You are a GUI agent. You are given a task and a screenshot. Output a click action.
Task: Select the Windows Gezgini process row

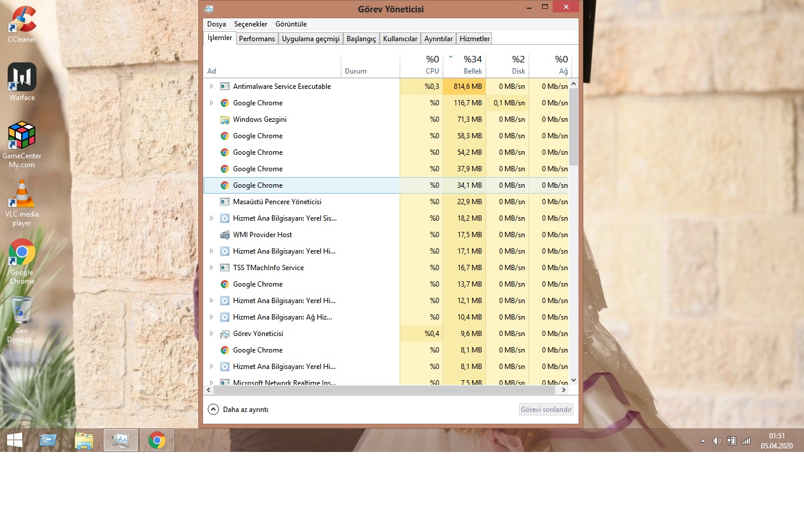pos(386,119)
